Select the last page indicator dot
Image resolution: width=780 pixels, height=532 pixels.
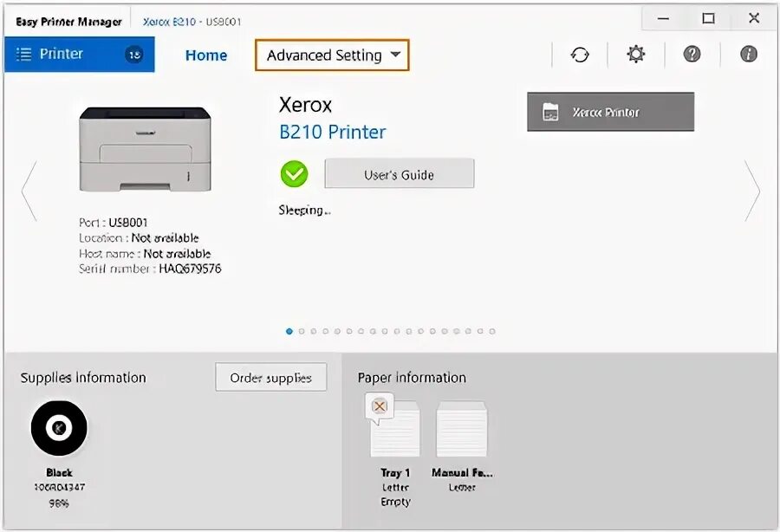pos(492,331)
